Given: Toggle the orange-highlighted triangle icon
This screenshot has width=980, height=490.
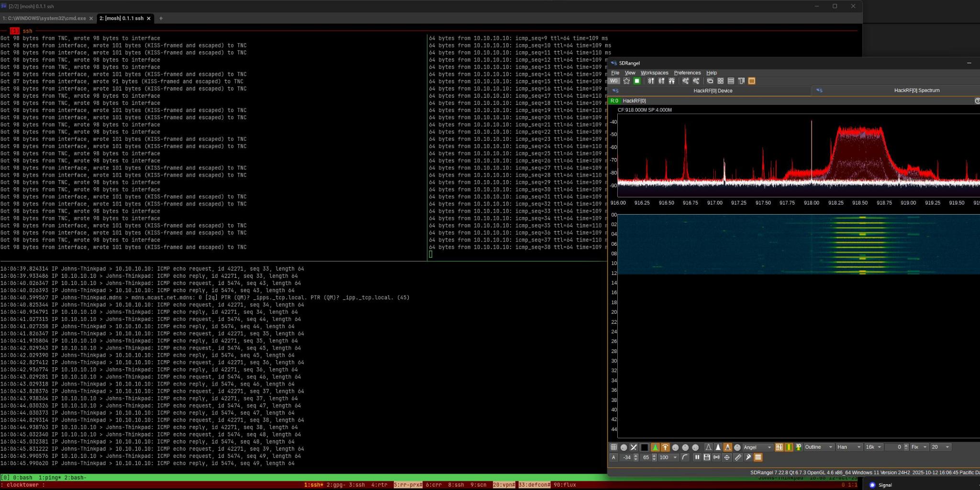Looking at the screenshot, I should click(727, 447).
